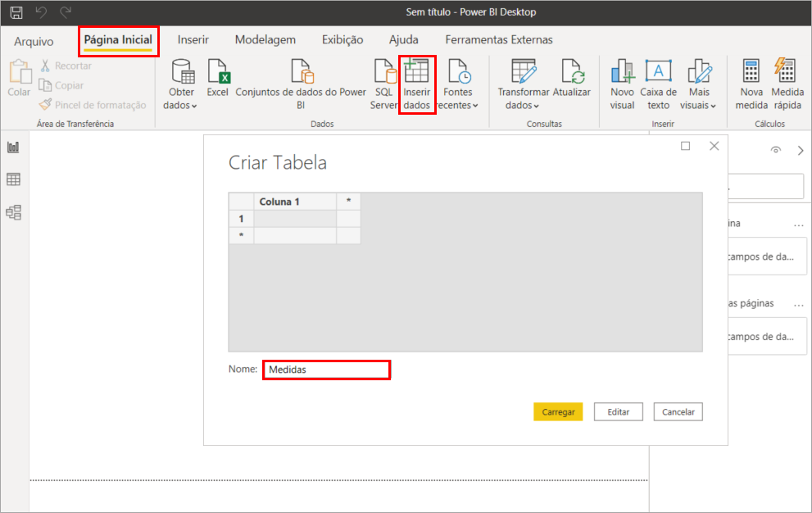The height and width of the screenshot is (513, 812).
Task: Switch to the Exibição tab
Action: coord(342,40)
